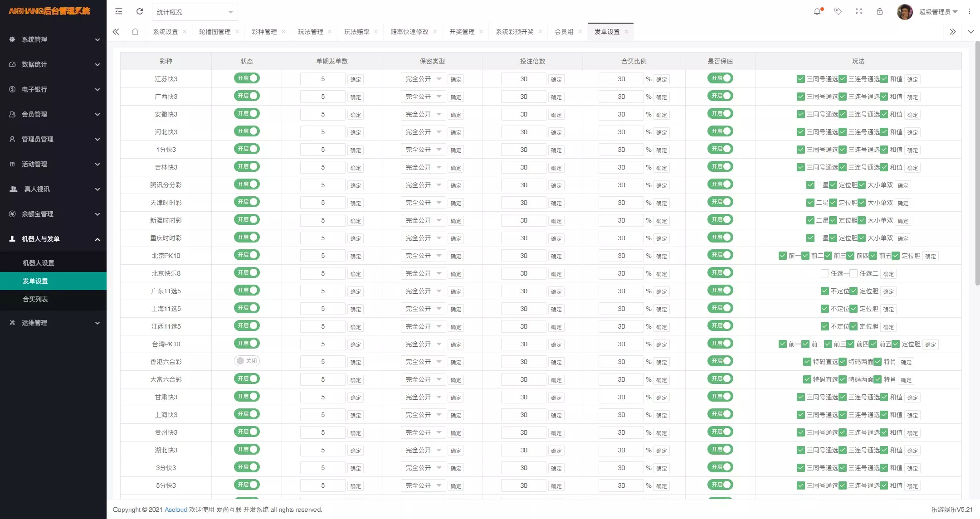The width and height of the screenshot is (980, 519).
Task: Expand 开奖管理 top navigation dropdown
Action: (x=462, y=31)
